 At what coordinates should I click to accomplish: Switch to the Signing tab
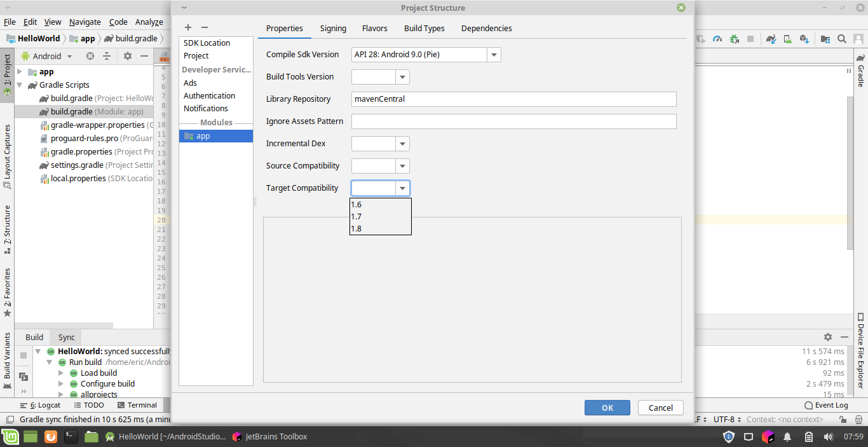pyautogui.click(x=333, y=29)
